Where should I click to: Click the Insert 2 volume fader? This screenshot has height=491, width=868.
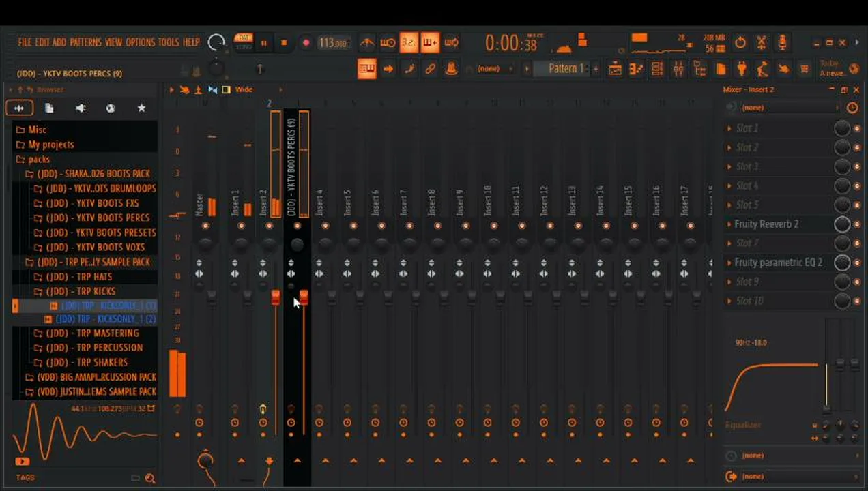(276, 297)
